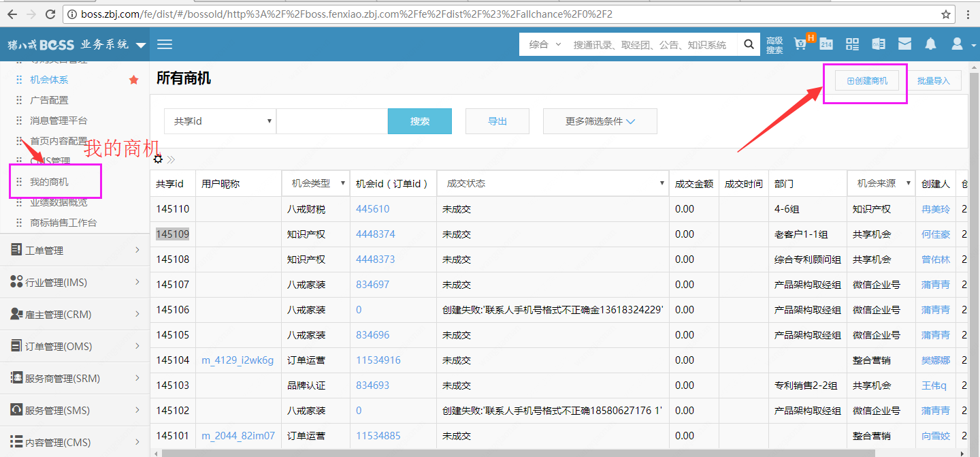Open the 共享id search field dropdown
The width and height of the screenshot is (980, 457).
tap(220, 121)
